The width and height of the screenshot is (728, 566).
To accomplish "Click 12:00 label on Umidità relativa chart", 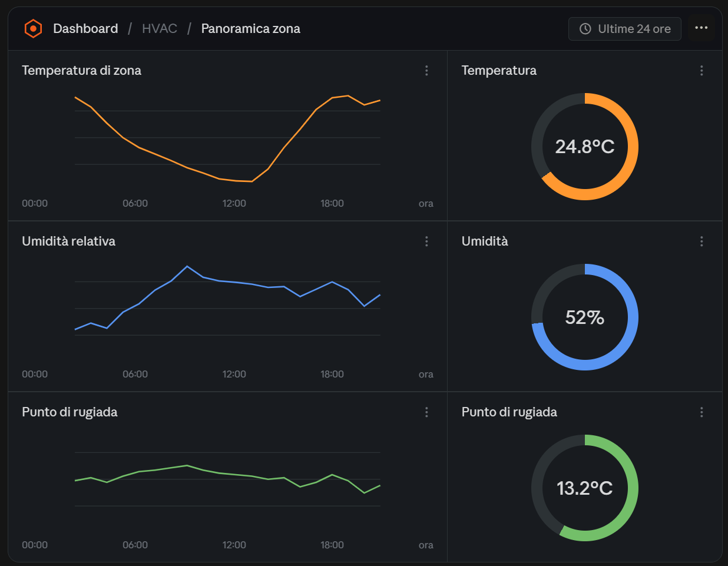I will click(234, 374).
